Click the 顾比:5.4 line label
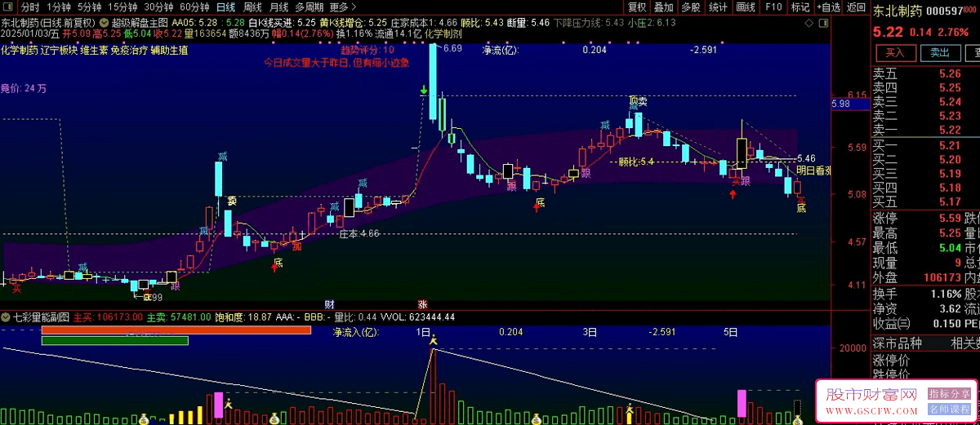Viewport: 980px width, 425px height. [636, 162]
